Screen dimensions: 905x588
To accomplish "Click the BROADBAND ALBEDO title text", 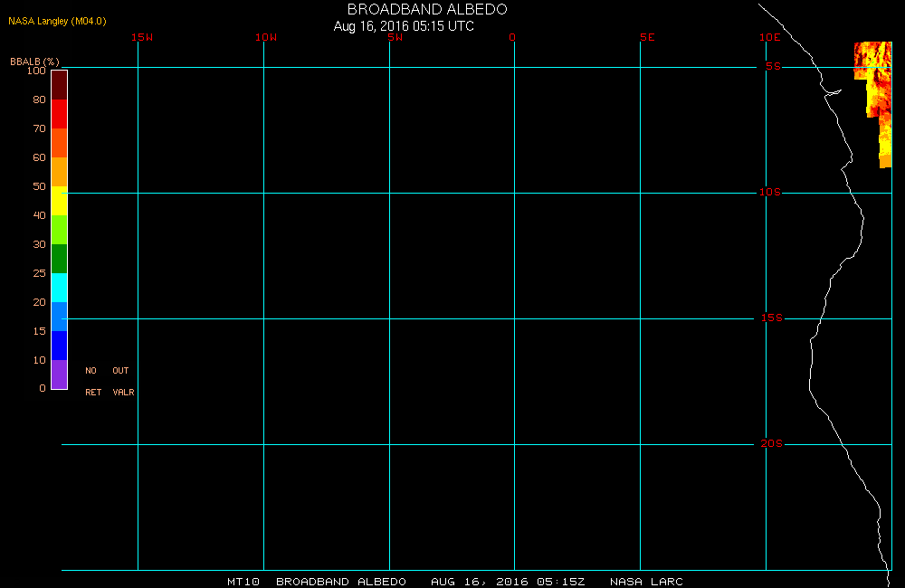I will (427, 9).
